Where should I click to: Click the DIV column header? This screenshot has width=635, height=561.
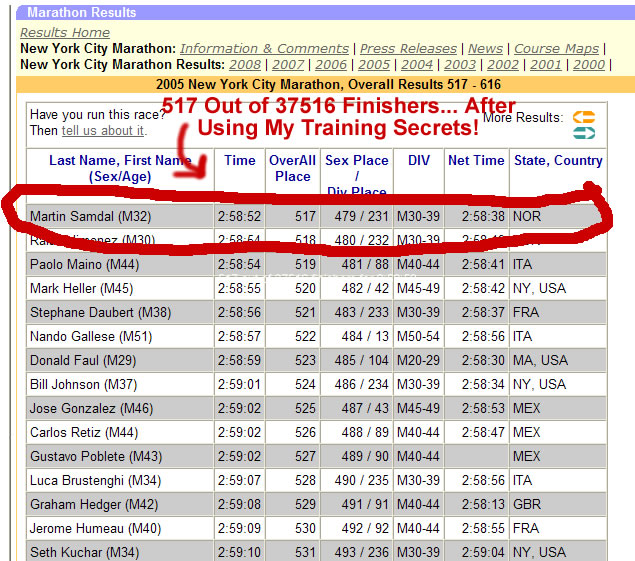(x=419, y=160)
